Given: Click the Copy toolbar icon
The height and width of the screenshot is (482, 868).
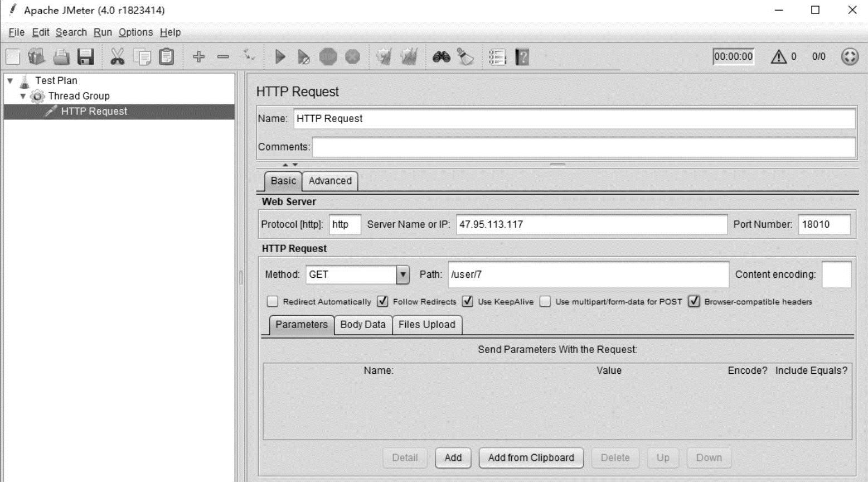Looking at the screenshot, I should [x=142, y=57].
